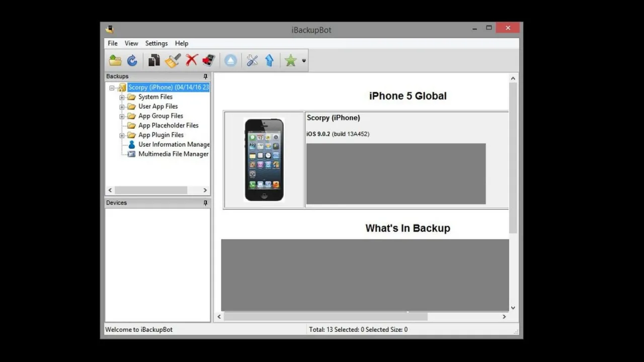Select User App Files in the tree
This screenshot has height=362, width=644.
158,107
